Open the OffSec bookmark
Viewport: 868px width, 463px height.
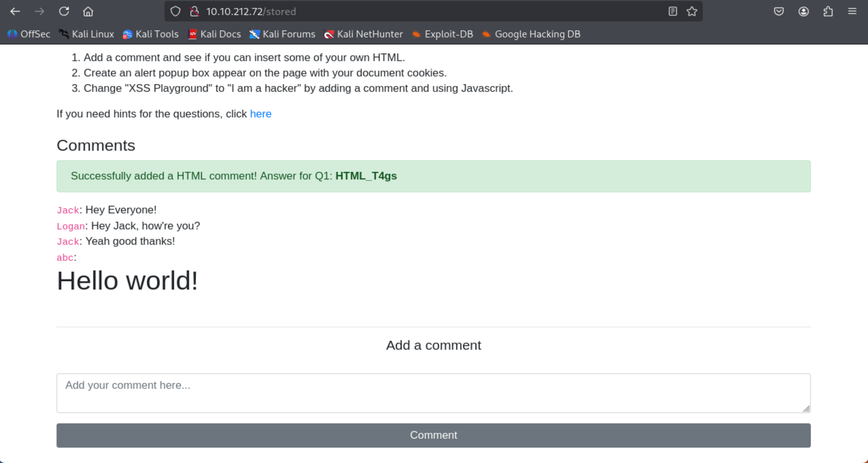tap(29, 34)
